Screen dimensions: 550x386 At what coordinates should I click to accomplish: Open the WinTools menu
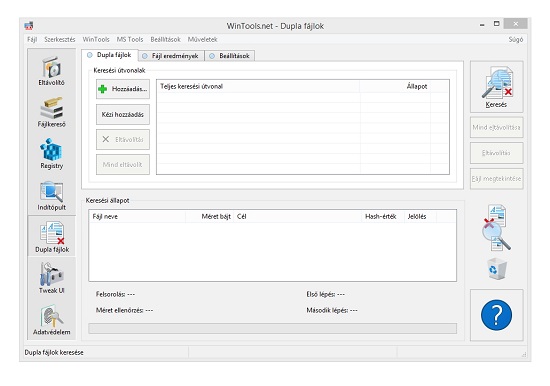pos(96,39)
